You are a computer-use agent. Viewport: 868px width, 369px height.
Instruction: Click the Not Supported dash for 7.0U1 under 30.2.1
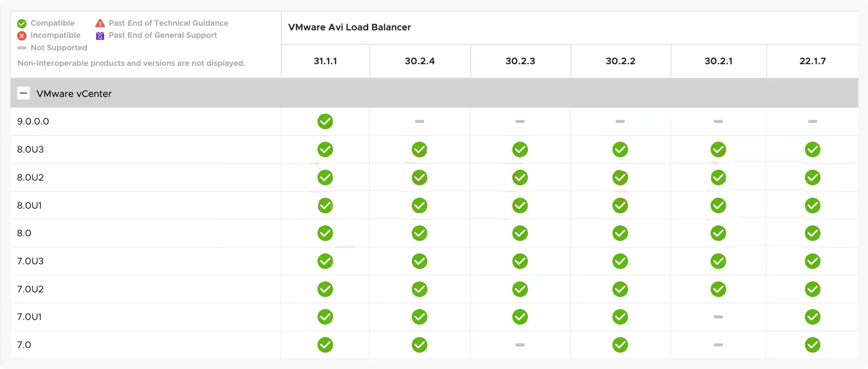pos(718,316)
